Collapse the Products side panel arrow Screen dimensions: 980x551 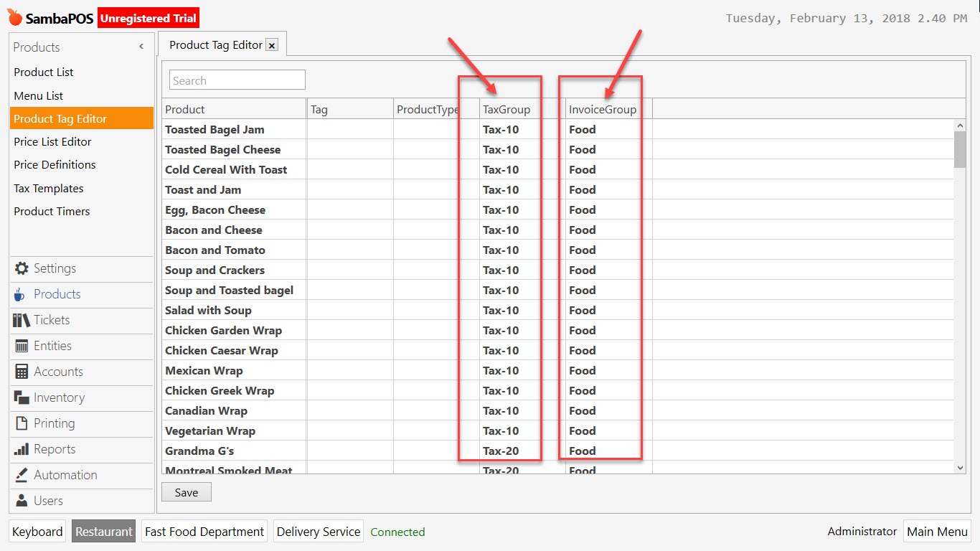point(141,47)
